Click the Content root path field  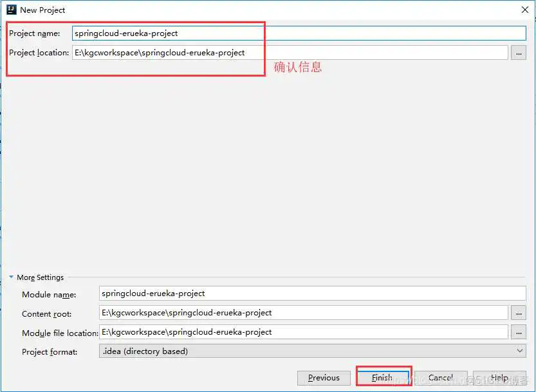point(304,313)
